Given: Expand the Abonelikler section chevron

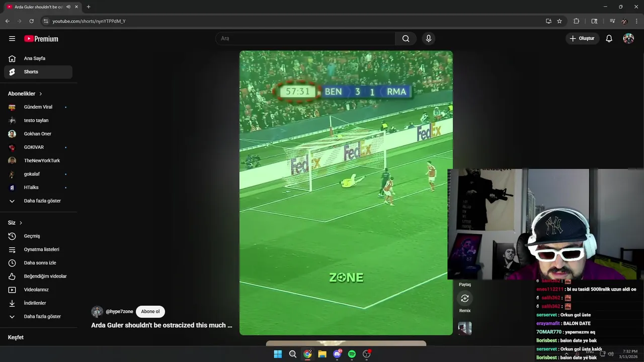Looking at the screenshot, I should click(x=41, y=94).
